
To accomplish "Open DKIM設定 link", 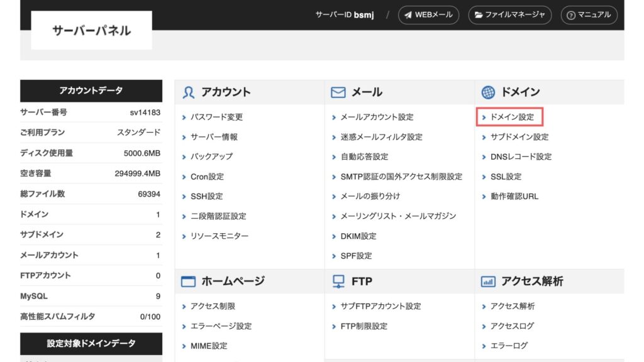I will [358, 236].
